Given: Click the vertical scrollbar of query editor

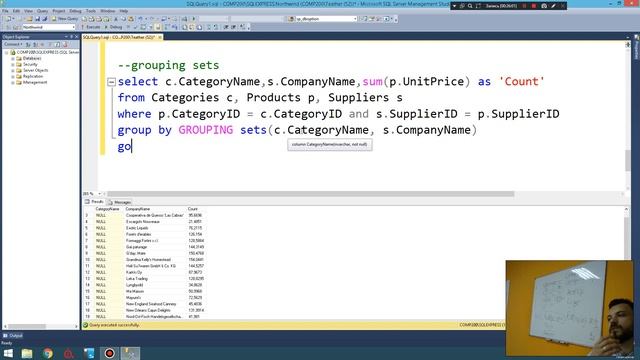Looking at the screenshot, I should click(628, 161).
